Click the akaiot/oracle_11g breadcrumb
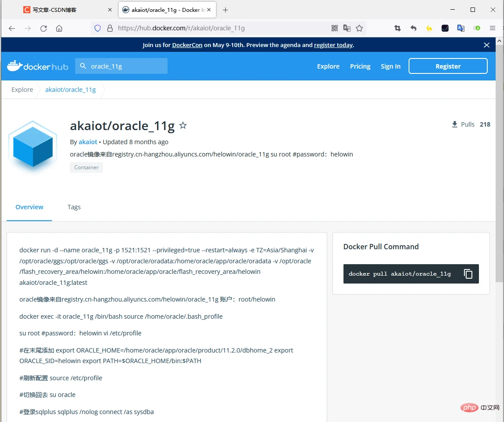This screenshot has height=422, width=504. 70,90
